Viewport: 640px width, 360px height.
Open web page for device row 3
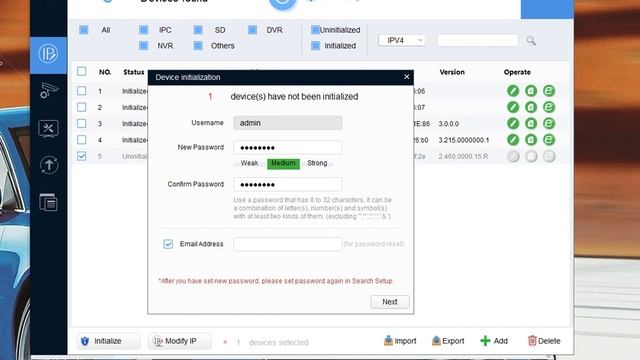point(549,123)
